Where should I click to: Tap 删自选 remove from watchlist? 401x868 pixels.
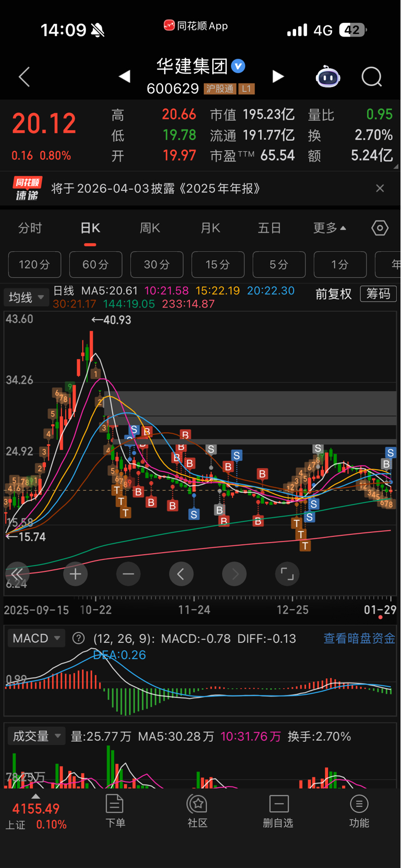pos(278,811)
